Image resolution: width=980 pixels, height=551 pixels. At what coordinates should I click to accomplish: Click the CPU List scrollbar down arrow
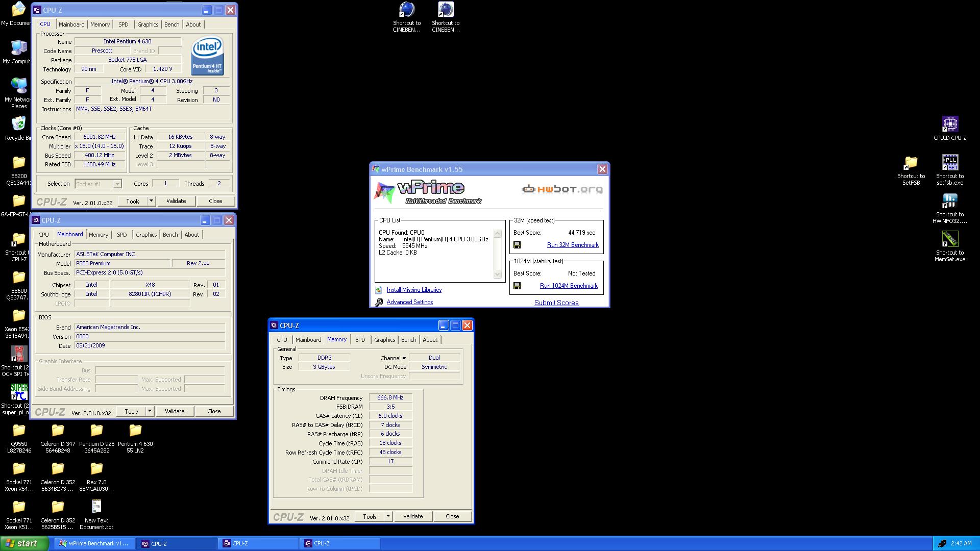click(498, 274)
